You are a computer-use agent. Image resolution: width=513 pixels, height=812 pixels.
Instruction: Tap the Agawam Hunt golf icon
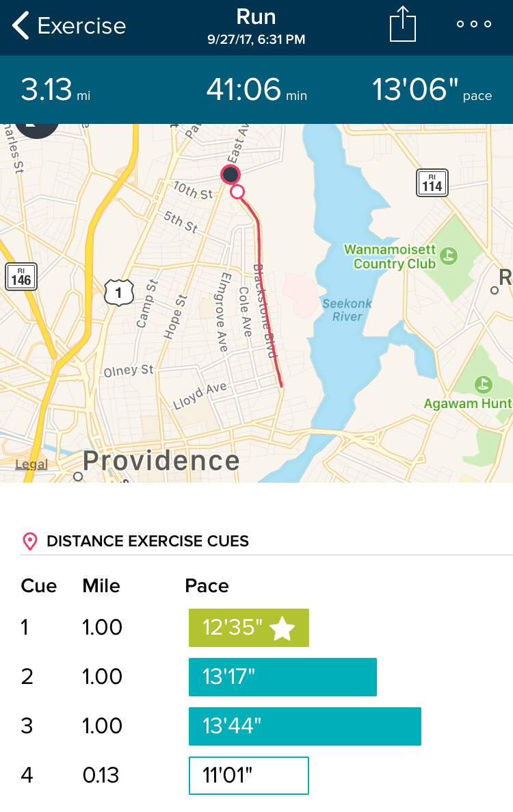[x=484, y=383]
